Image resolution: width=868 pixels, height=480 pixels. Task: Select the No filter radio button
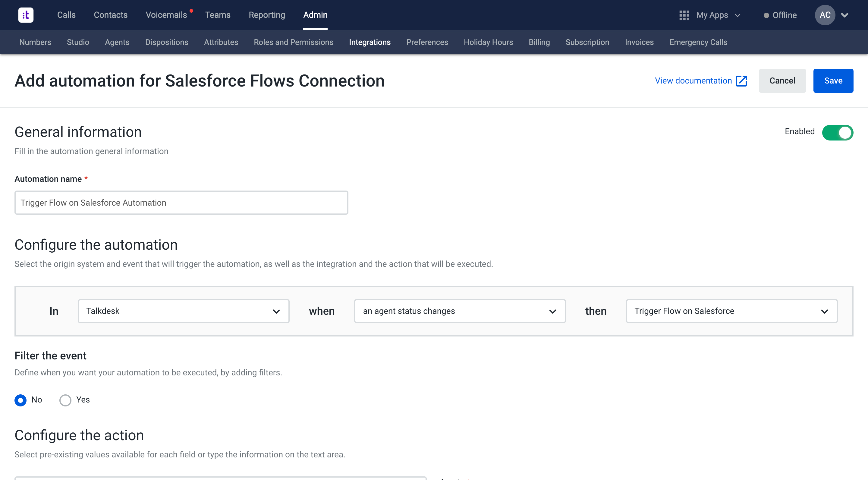point(20,400)
